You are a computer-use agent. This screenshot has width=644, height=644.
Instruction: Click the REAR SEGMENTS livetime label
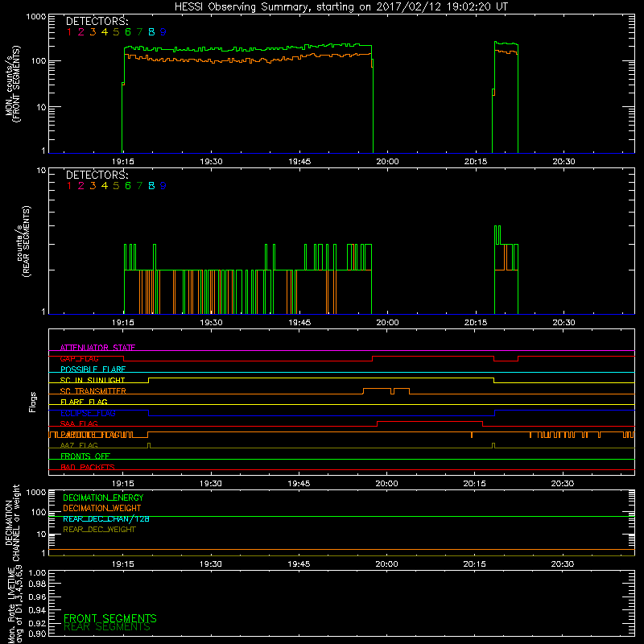tap(107, 627)
